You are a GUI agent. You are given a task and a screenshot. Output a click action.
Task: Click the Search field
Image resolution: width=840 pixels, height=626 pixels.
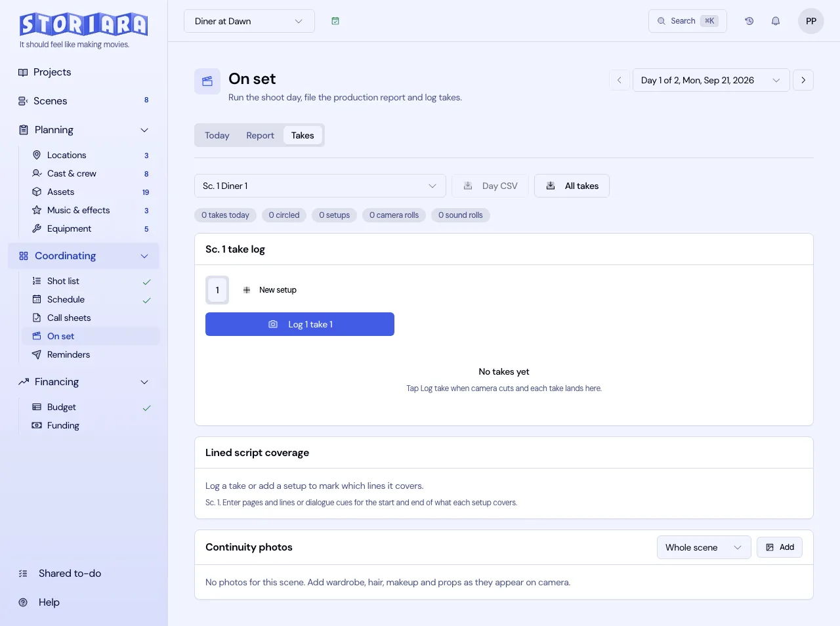pos(688,21)
